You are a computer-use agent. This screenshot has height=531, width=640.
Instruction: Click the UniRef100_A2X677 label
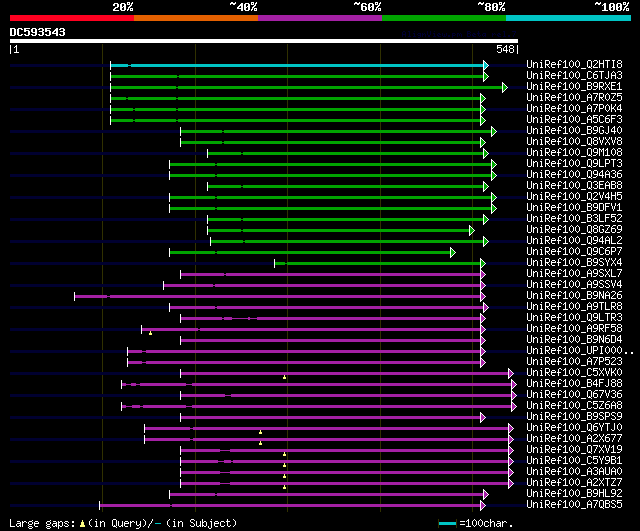[x=574, y=439]
